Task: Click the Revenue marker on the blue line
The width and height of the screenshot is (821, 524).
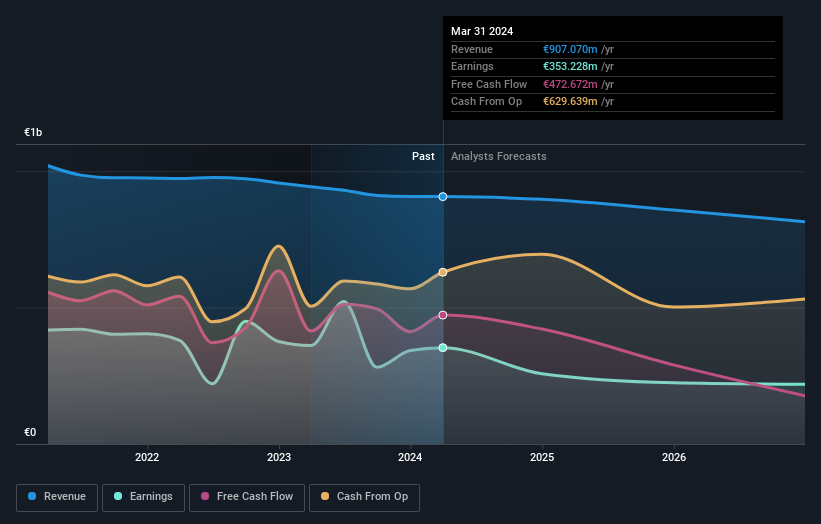Action: point(443,197)
